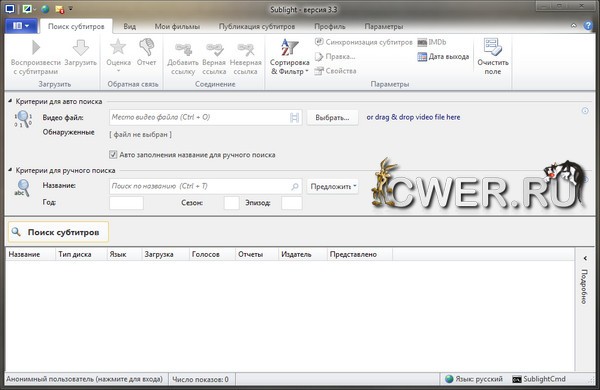Click the IMDb button
The image size is (600, 390).
[432, 42]
